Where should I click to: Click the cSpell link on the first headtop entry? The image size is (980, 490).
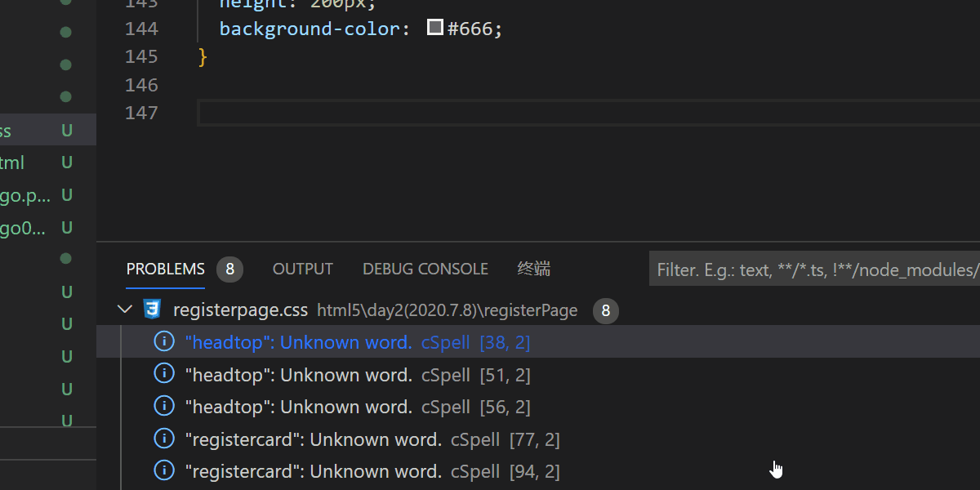pyautogui.click(x=445, y=342)
